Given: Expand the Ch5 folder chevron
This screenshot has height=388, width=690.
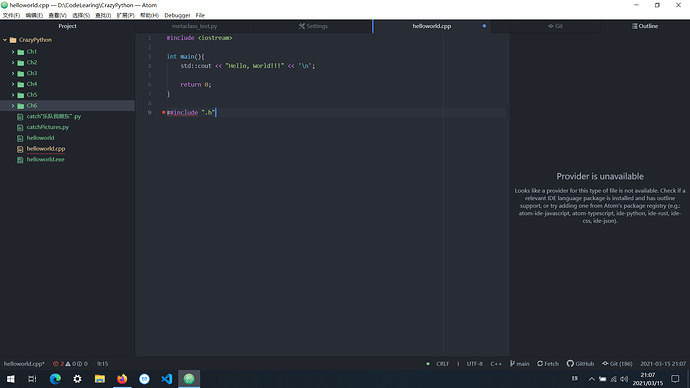Looking at the screenshot, I should (13, 95).
